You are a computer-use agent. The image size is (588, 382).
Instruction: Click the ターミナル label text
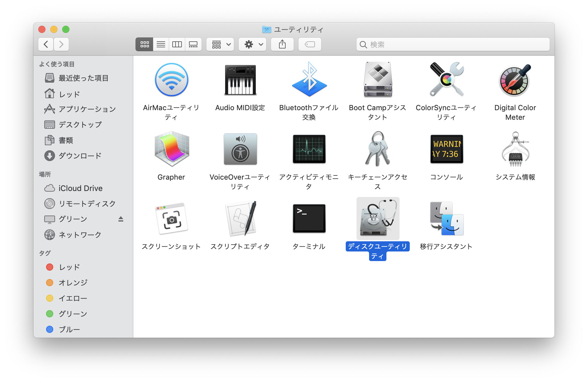(309, 246)
